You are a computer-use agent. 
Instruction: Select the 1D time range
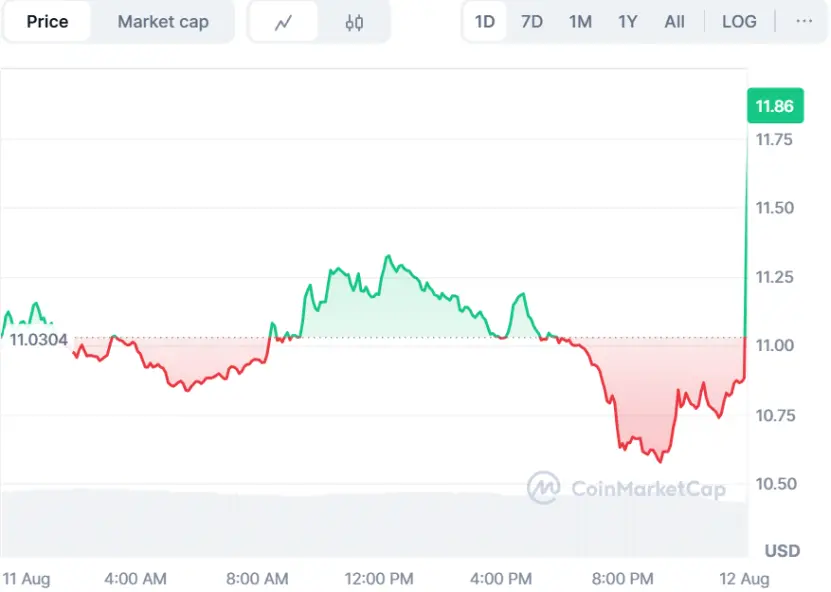(484, 21)
